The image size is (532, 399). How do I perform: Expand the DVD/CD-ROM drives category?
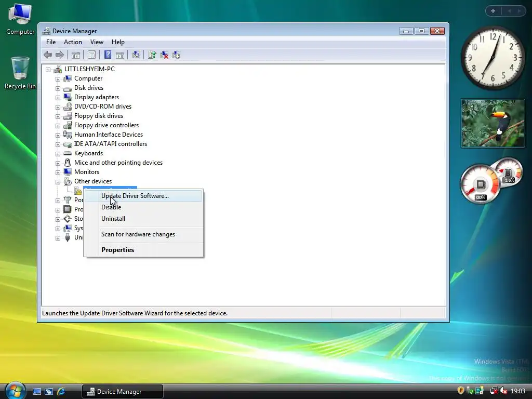click(x=58, y=107)
